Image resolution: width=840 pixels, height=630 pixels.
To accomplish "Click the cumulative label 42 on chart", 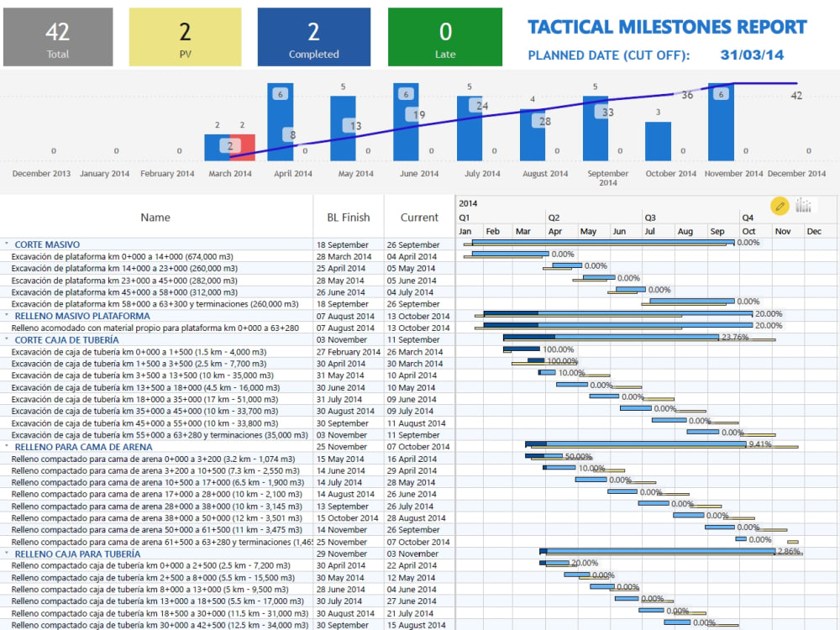I will pyautogui.click(x=796, y=96).
